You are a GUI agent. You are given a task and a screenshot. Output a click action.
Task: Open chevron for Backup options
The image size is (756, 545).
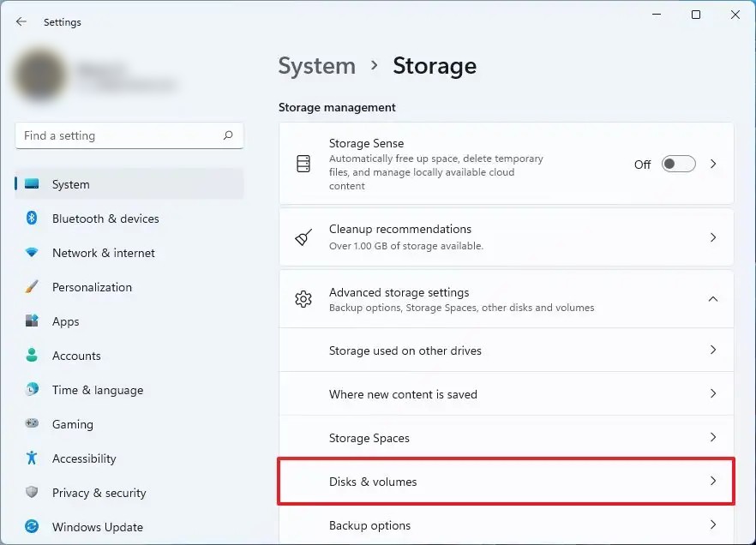pyautogui.click(x=713, y=524)
